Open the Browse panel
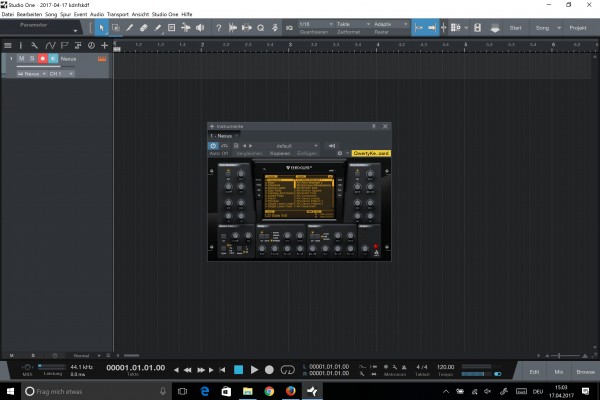This screenshot has width=600, height=400. (x=585, y=372)
